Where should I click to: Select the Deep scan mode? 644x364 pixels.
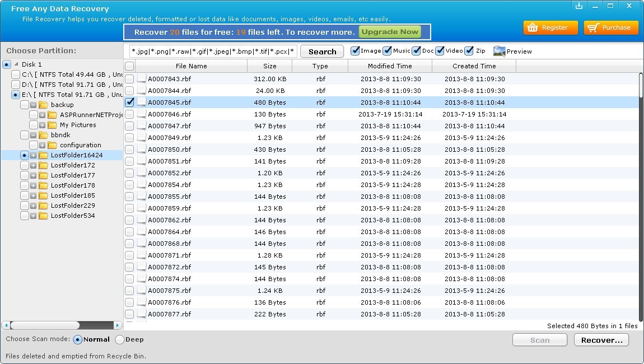click(x=119, y=339)
